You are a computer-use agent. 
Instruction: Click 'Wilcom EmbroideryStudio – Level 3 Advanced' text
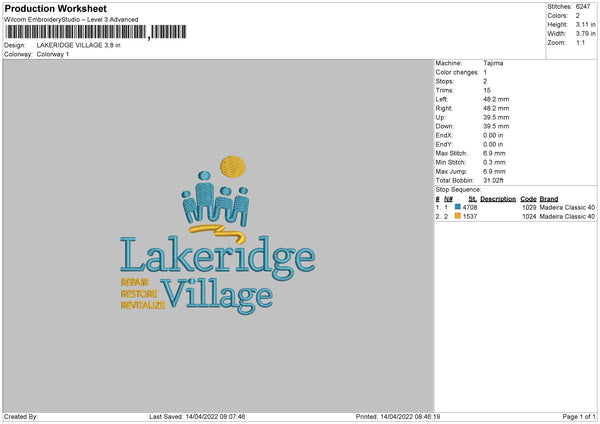click(71, 20)
